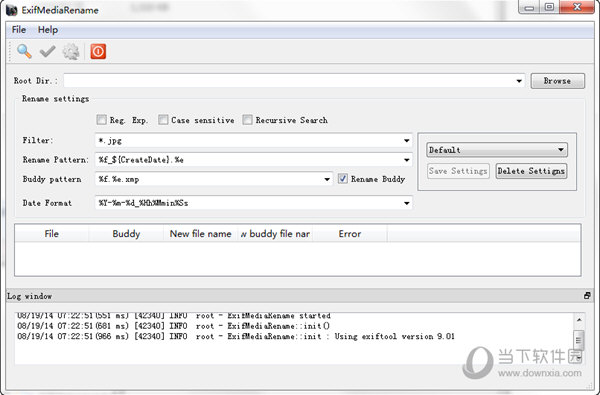Click the log line 'Using exiftool version 9.01'

[236, 336]
